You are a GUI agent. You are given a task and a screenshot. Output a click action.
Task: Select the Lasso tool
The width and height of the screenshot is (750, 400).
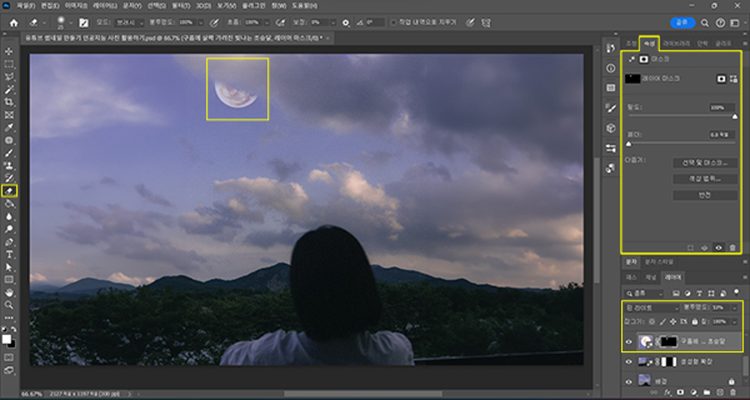pyautogui.click(x=9, y=77)
